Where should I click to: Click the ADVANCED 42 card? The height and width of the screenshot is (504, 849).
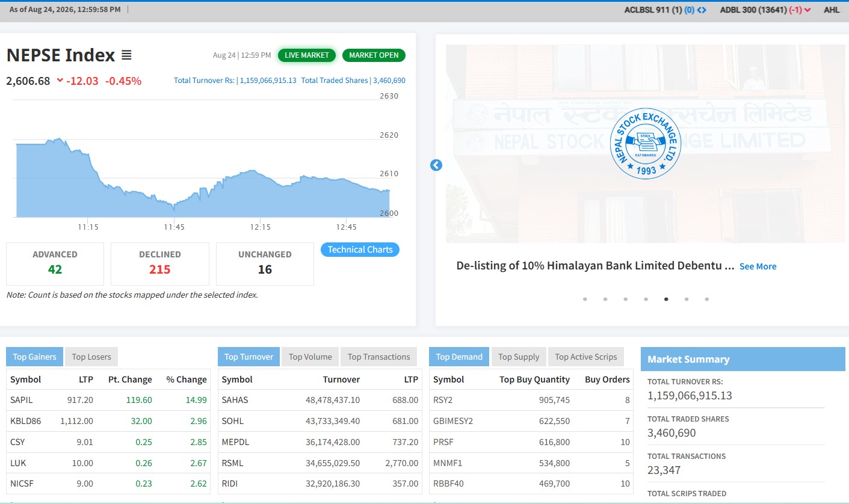55,263
